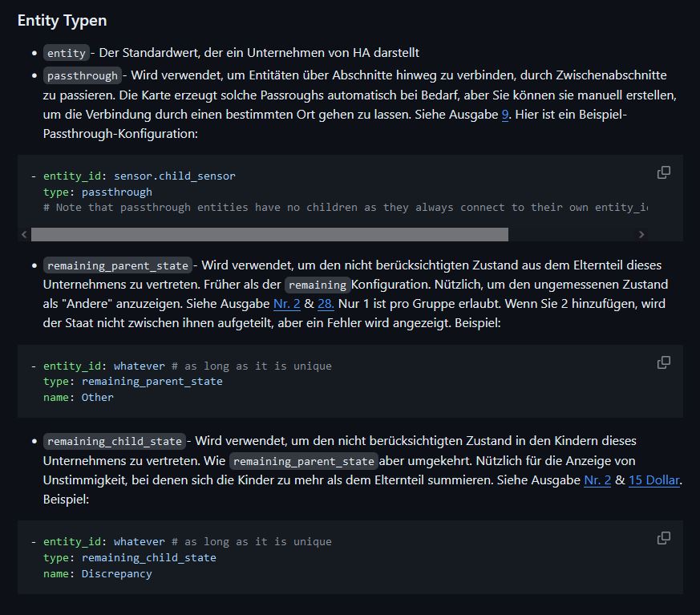This screenshot has width=700, height=615.
Task: Copy the passthrough example code block
Action: [x=663, y=172]
